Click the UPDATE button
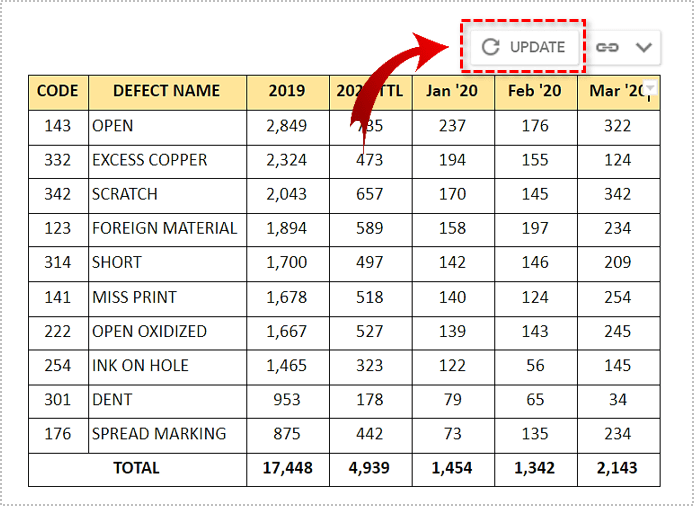694x506 pixels. pyautogui.click(x=524, y=47)
